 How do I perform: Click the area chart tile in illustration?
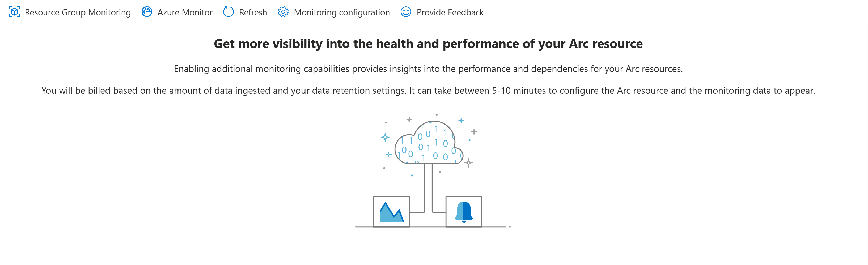tap(391, 212)
